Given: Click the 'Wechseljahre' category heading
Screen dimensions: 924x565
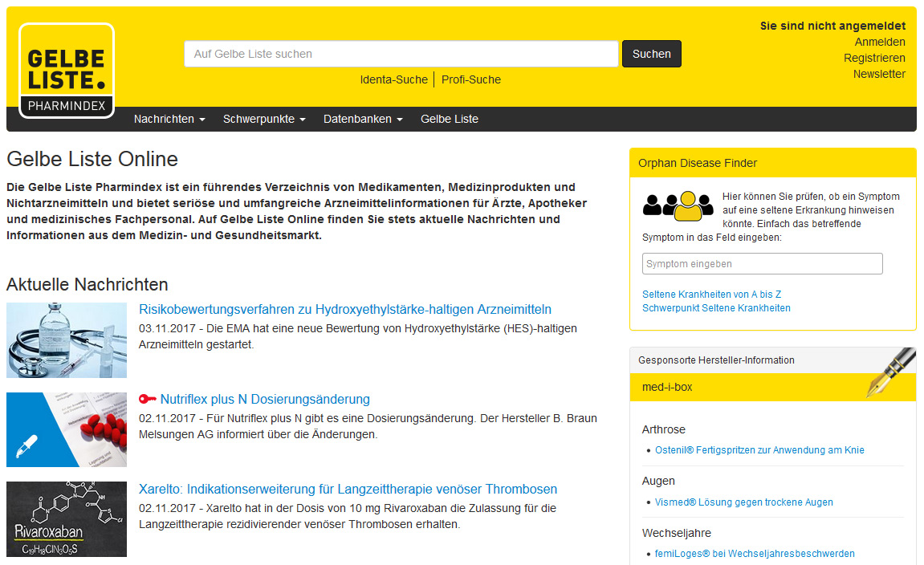Looking at the screenshot, I should [677, 533].
